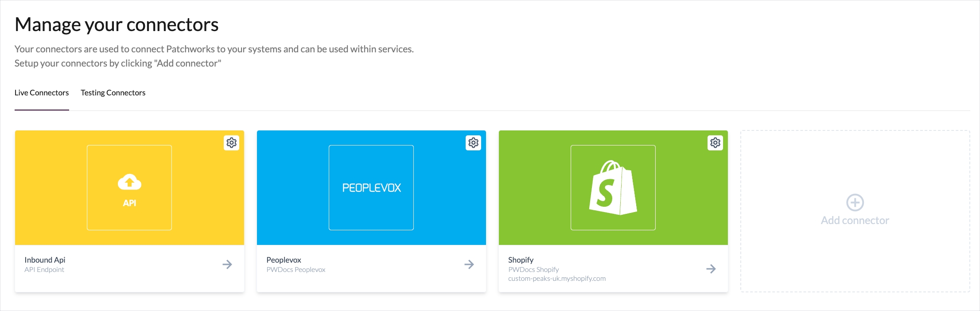Select the Live Connectors tab

[x=42, y=93]
